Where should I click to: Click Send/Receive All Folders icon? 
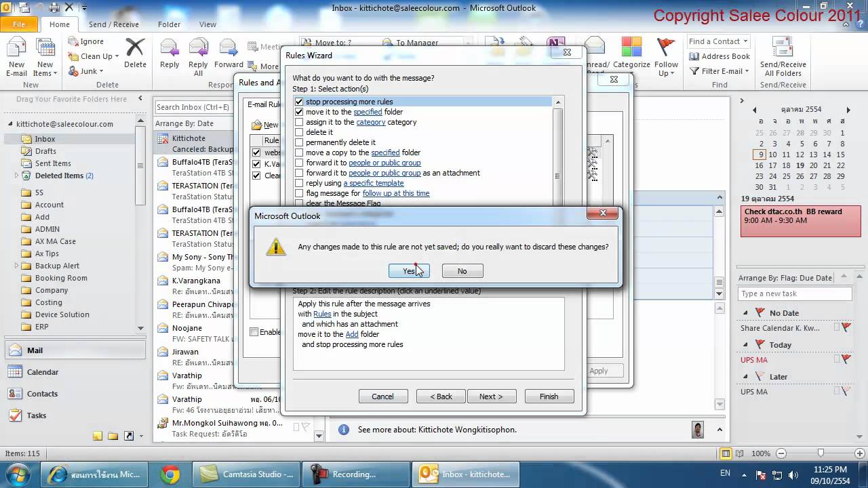point(783,58)
